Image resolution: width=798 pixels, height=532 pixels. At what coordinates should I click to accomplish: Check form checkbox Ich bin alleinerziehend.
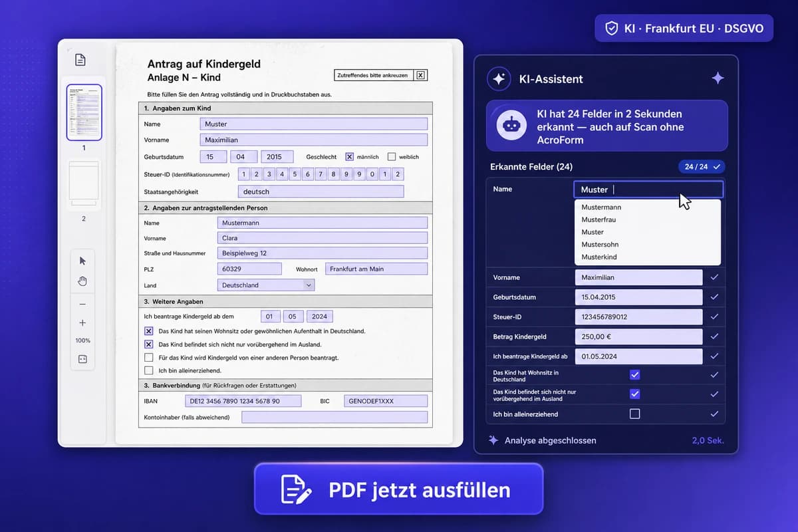pyautogui.click(x=149, y=370)
